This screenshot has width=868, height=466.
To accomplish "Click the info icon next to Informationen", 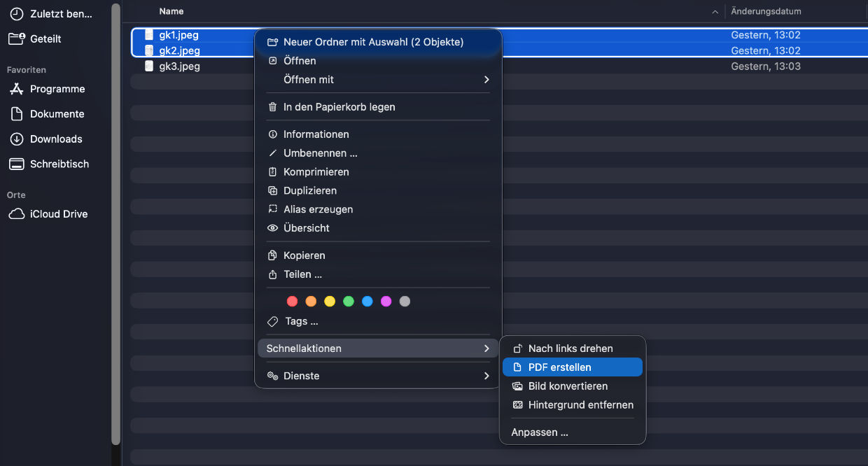I will 273,134.
